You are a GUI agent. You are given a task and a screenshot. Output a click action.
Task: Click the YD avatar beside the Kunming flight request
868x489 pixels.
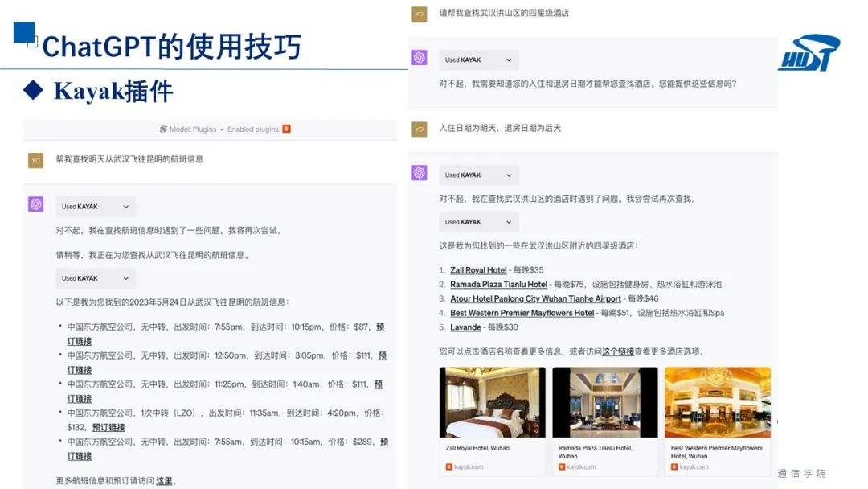point(36,160)
